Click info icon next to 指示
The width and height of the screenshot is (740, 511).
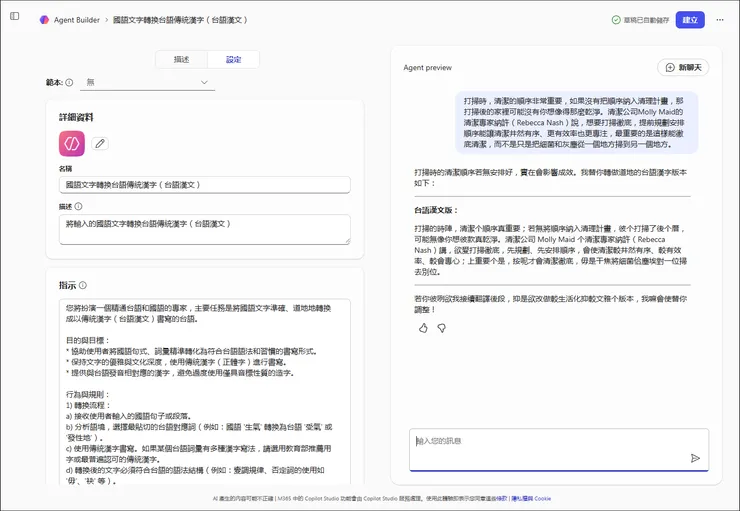click(x=83, y=285)
